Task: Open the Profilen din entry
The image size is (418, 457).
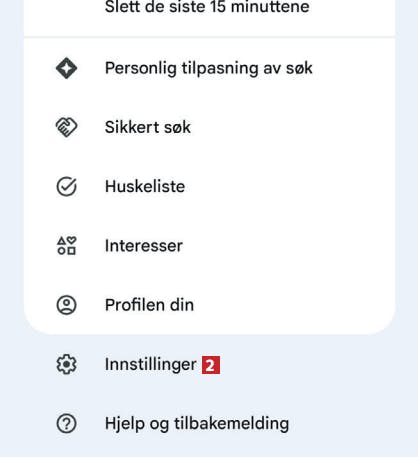Action: coord(210,305)
